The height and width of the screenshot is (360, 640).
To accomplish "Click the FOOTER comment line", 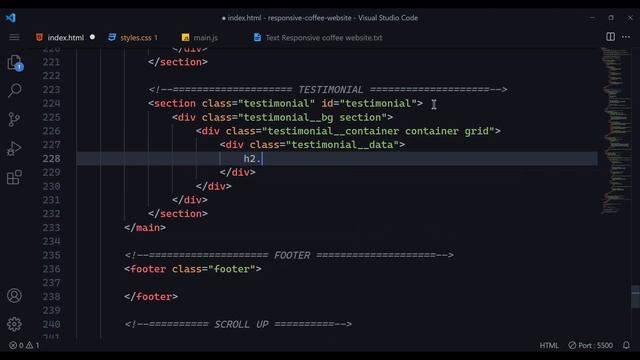I will (289, 255).
